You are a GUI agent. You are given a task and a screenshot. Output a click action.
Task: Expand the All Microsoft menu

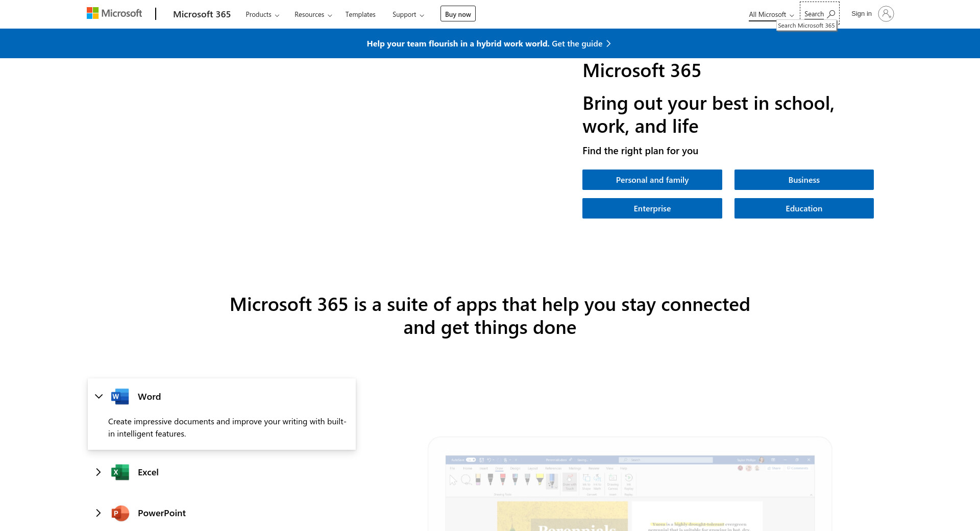(x=771, y=14)
